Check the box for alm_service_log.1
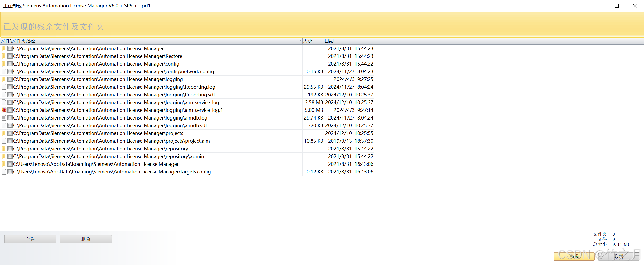 (10, 110)
